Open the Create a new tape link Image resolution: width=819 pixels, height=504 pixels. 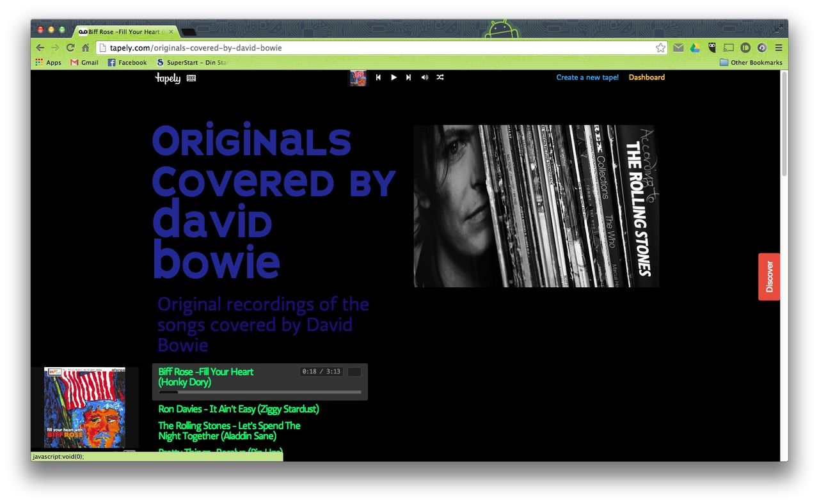587,77
